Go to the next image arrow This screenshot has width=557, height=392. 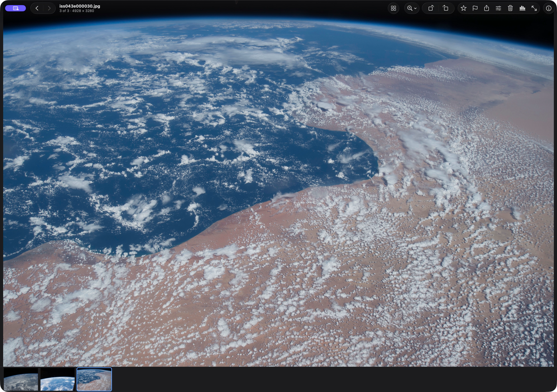(x=49, y=8)
